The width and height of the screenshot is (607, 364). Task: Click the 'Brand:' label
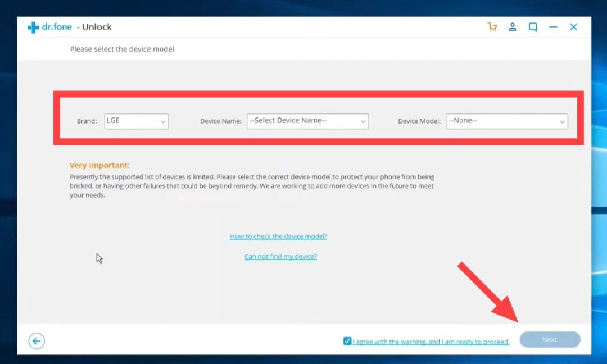point(87,121)
